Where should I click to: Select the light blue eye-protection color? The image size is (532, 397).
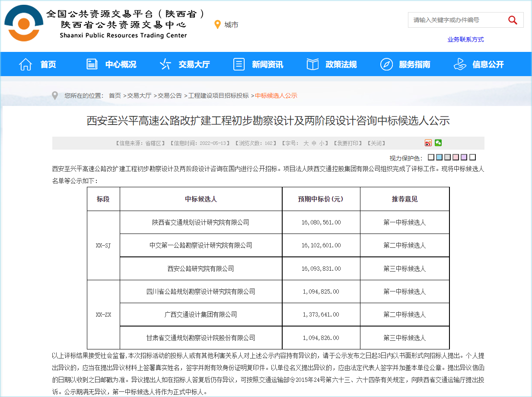439,157
